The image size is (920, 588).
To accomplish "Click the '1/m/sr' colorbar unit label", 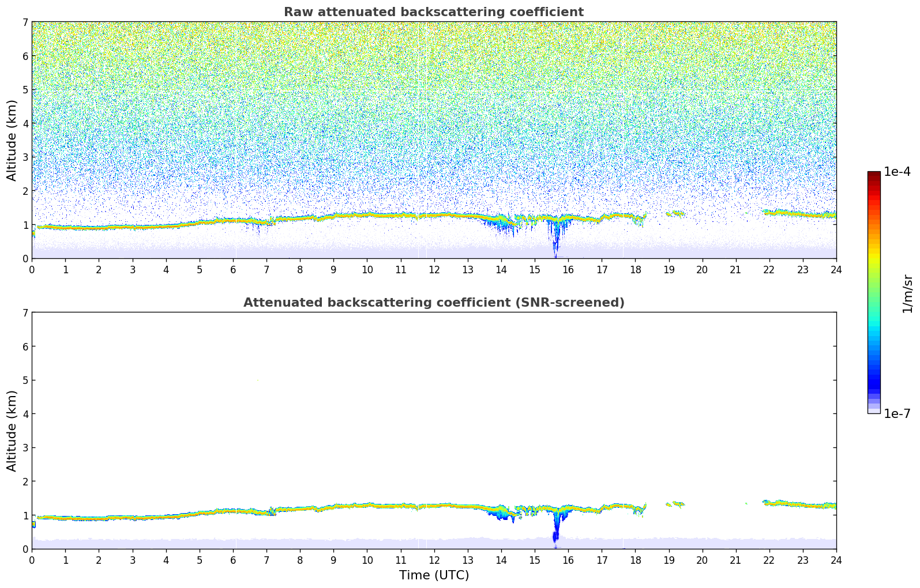I will click(907, 293).
